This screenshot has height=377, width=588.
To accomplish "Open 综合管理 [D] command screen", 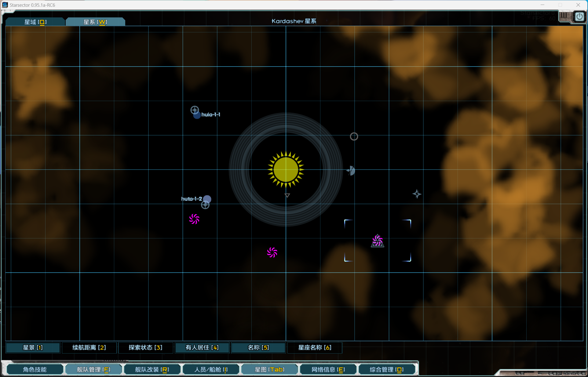I will (x=386, y=369).
